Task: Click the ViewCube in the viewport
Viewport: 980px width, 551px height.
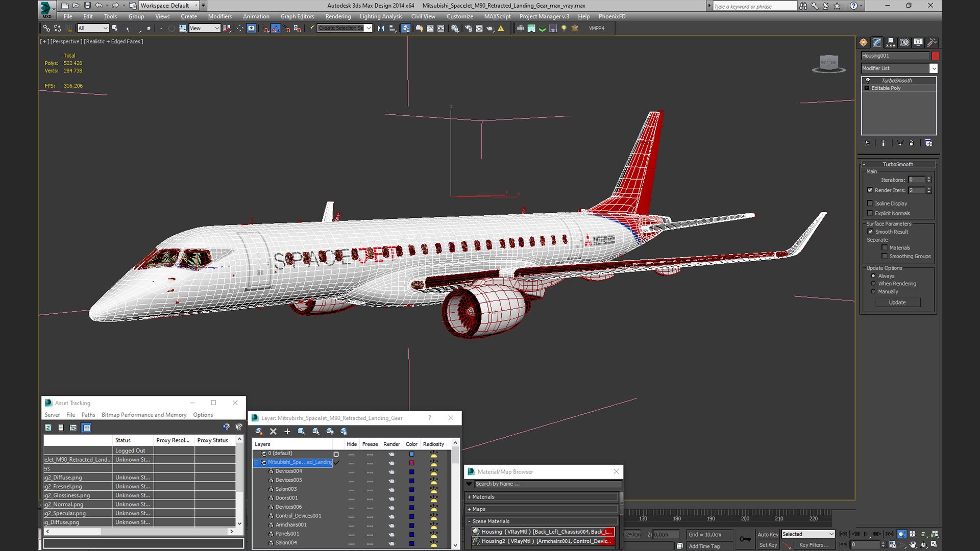Action: point(828,63)
